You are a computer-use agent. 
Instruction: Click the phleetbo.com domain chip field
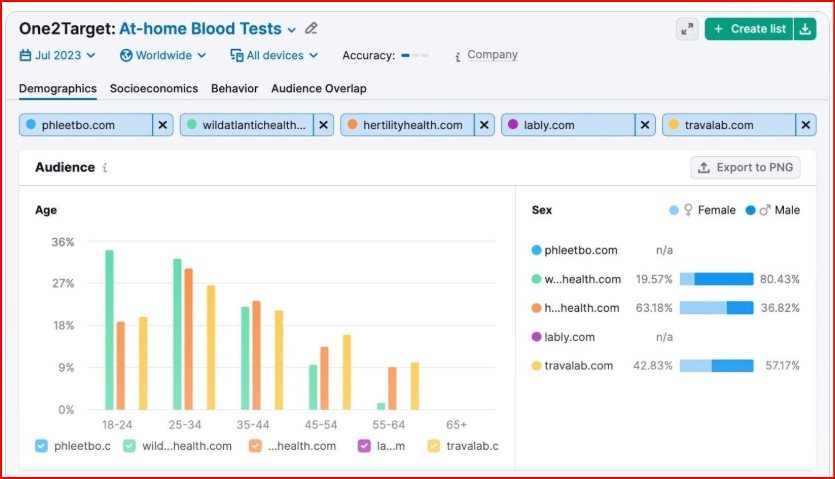point(86,125)
